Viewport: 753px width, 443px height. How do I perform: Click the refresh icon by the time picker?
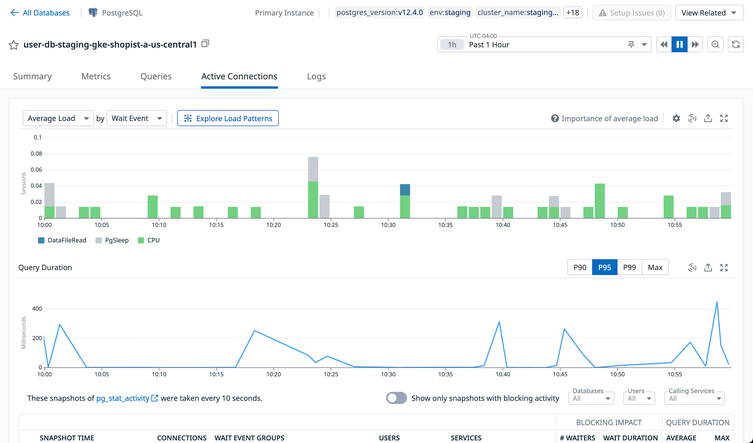736,45
